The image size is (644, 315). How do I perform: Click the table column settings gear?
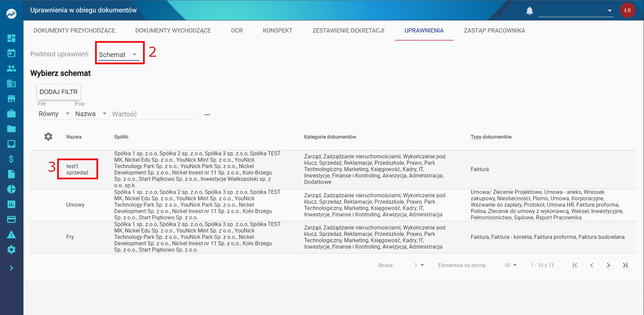[x=48, y=137]
